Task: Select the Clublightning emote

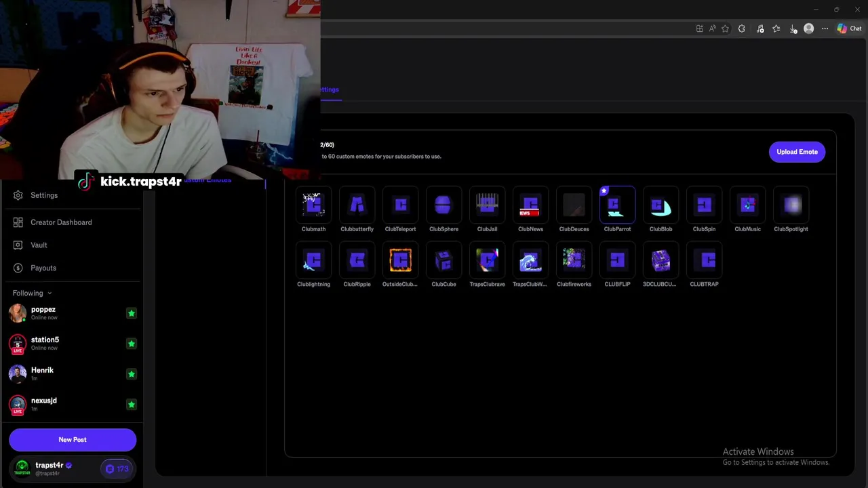Action: [313, 261]
